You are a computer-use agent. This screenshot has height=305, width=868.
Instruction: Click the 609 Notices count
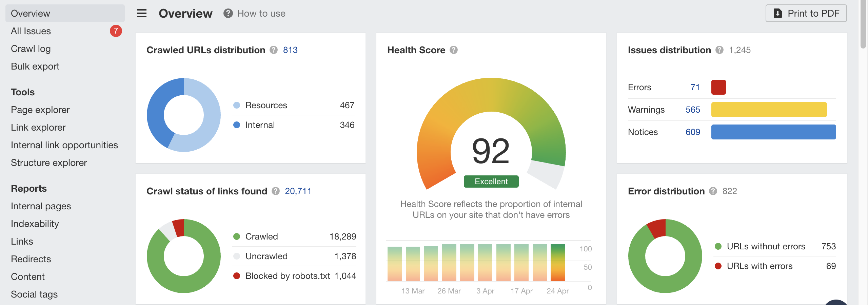tap(693, 132)
